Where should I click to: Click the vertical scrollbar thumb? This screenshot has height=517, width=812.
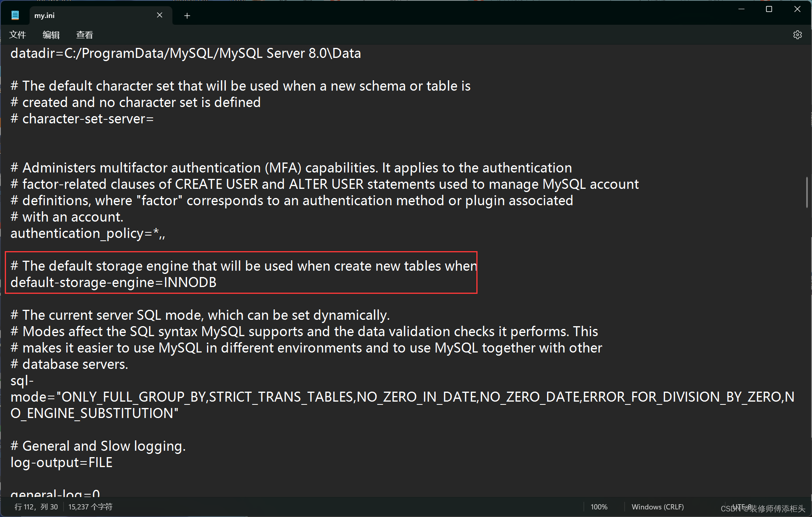coord(807,192)
